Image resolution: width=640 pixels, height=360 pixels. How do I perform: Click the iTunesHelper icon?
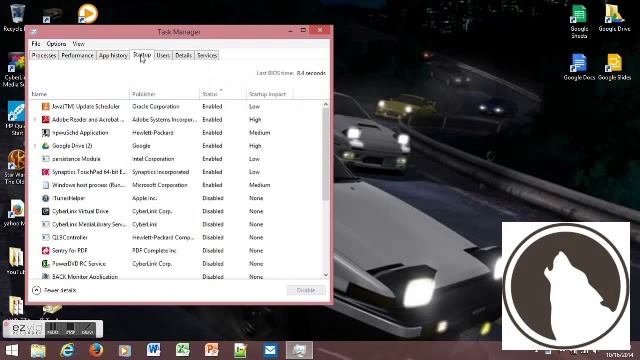click(x=46, y=198)
